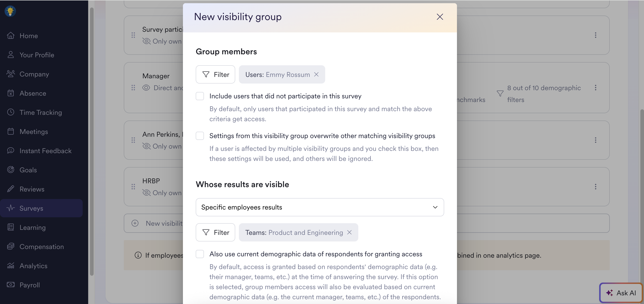This screenshot has width=644, height=304.
Task: Open options menu for Manager group row
Action: point(596,88)
